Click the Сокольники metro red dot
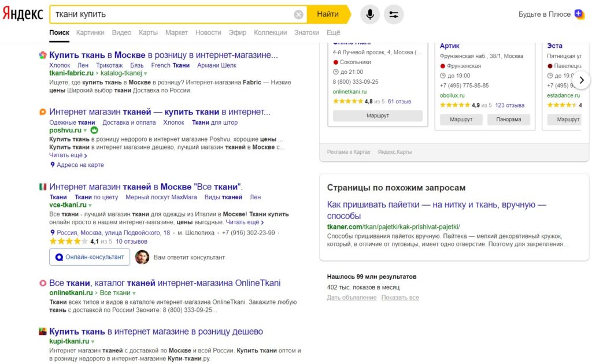Viewport: 592px width, 364px height. pyautogui.click(x=335, y=62)
